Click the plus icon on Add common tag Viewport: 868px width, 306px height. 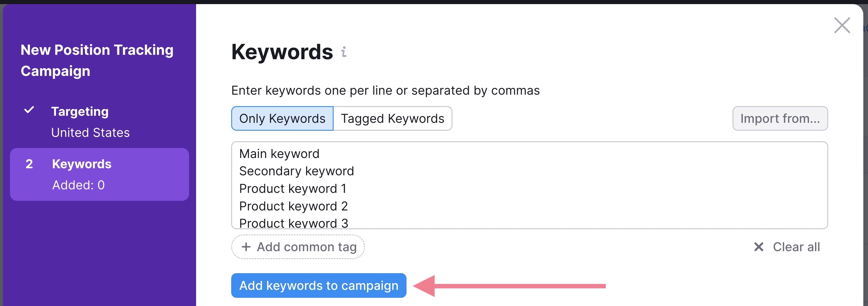click(246, 247)
